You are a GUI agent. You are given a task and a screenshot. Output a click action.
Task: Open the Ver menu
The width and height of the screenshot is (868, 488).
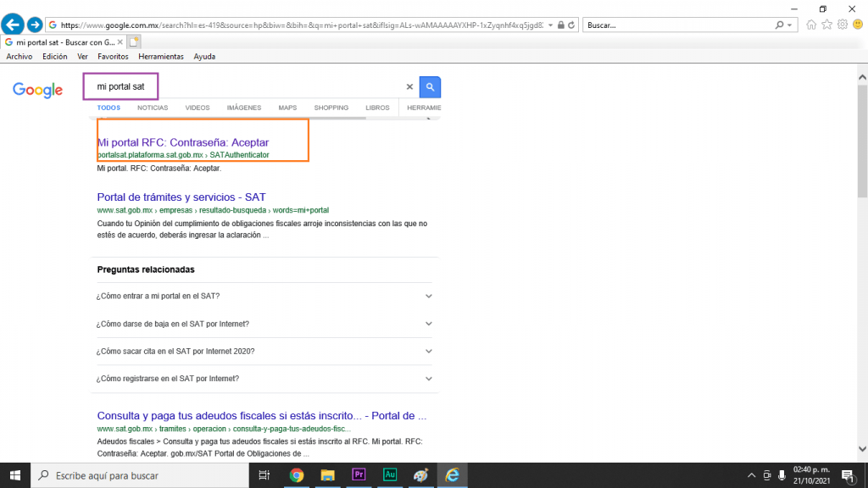[x=82, y=57]
